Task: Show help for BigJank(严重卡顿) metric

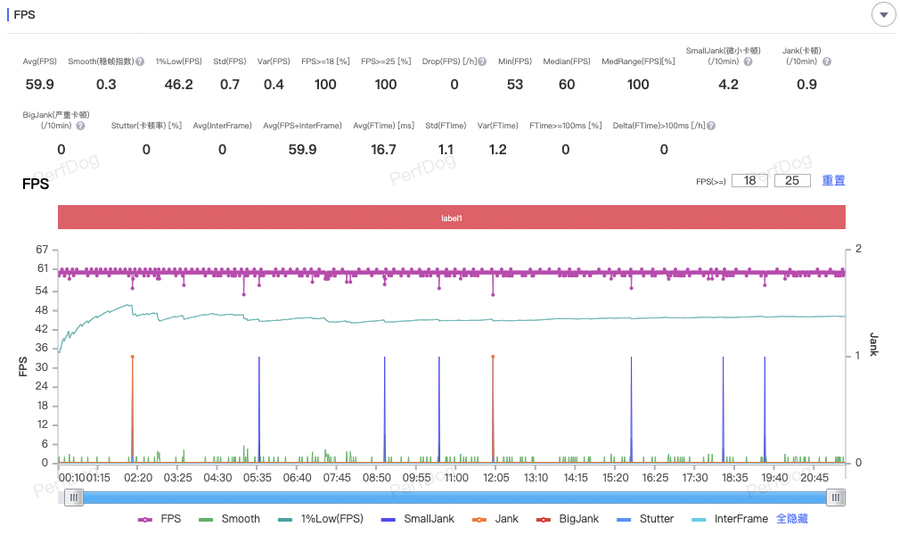Action: point(80,126)
